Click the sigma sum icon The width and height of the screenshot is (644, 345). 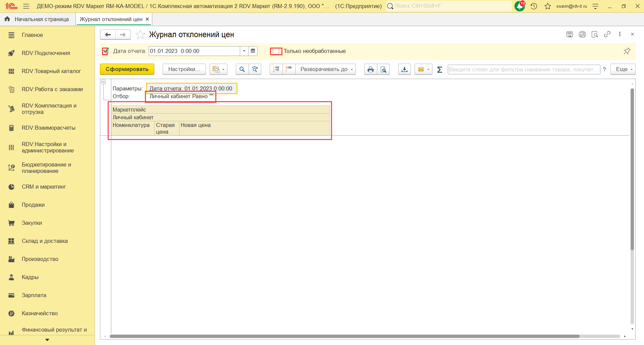pos(440,69)
